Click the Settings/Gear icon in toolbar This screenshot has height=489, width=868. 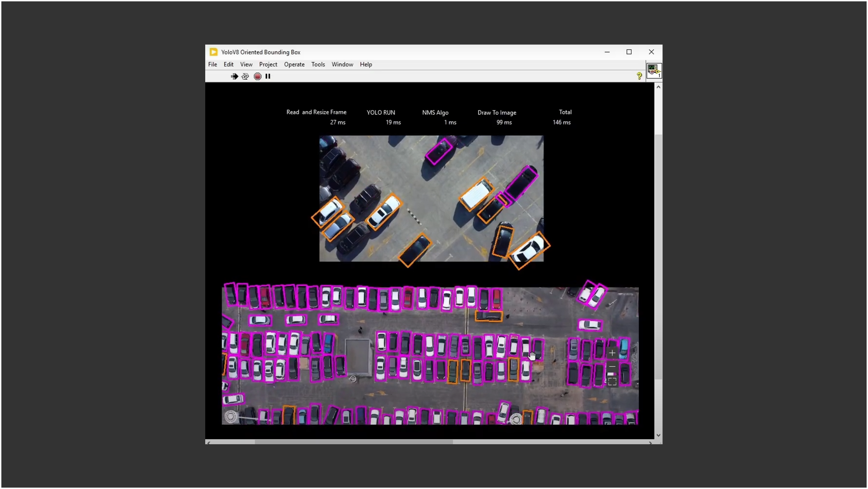[x=245, y=76]
